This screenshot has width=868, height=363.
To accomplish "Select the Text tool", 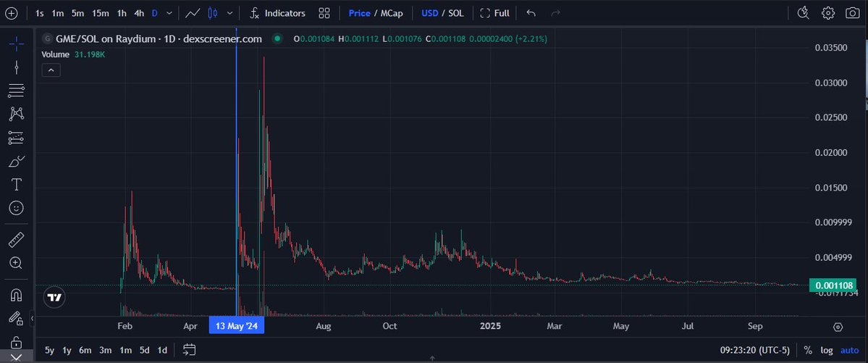I will point(16,185).
